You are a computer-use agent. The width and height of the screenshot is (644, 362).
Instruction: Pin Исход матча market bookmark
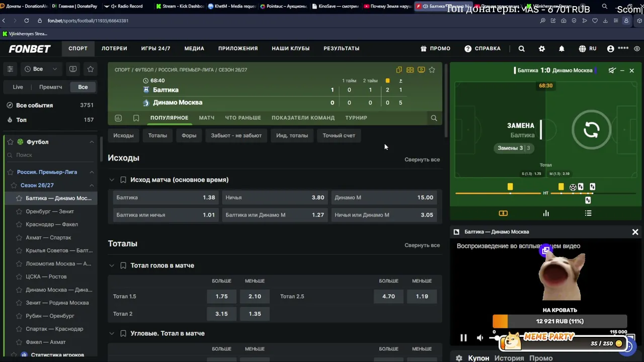point(123,179)
